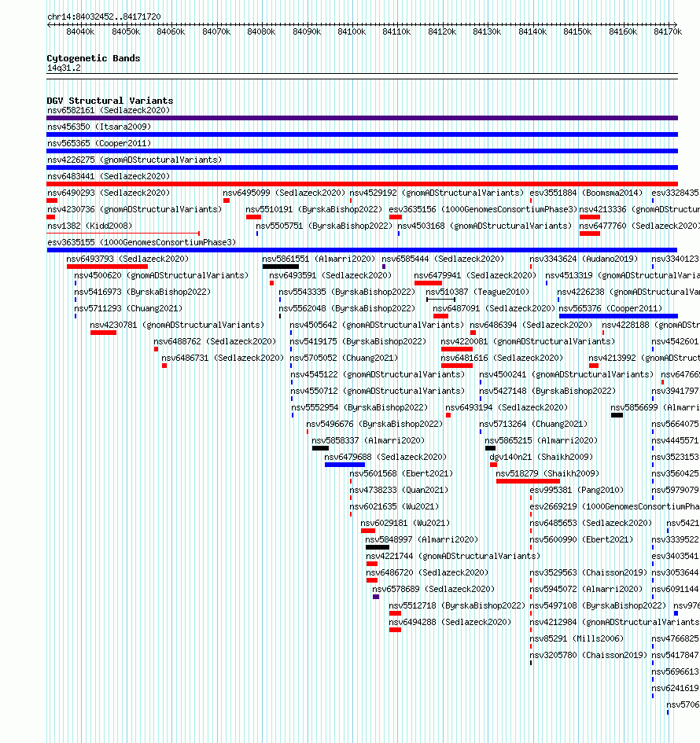Image resolution: width=700 pixels, height=743 pixels.
Task: Select nsv6483441 (Sedlazeck2020) label
Action: coord(109,177)
